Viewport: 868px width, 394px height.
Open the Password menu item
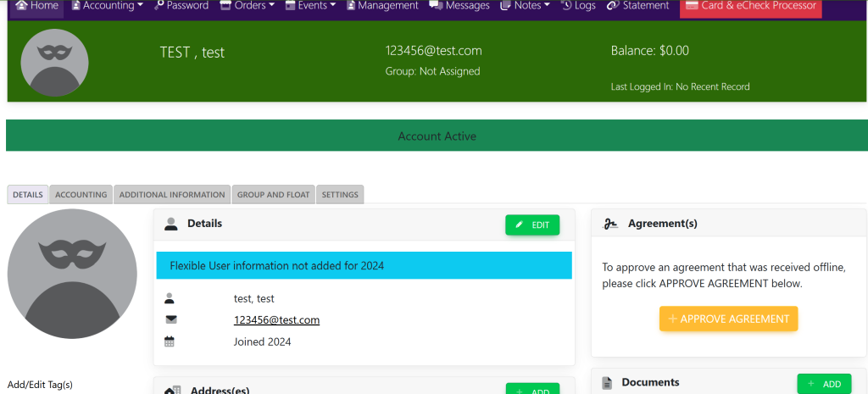tap(181, 6)
